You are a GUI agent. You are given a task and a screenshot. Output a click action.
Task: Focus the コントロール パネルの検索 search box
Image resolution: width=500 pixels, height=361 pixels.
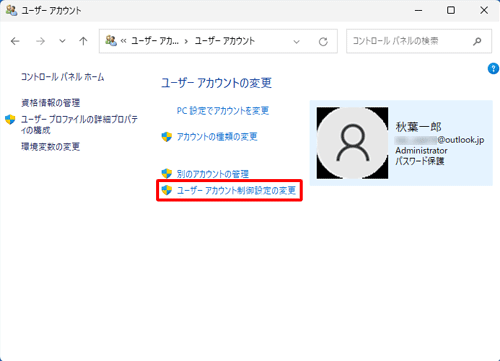[x=419, y=41]
